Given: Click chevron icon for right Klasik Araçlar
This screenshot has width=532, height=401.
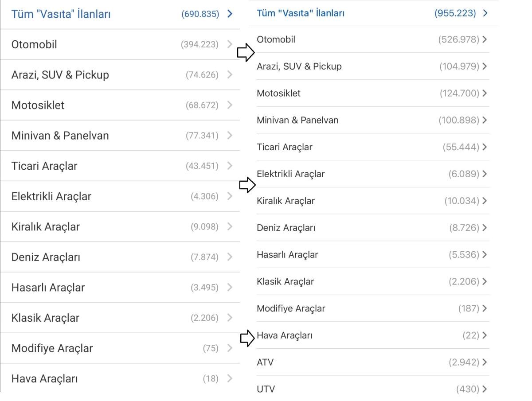Looking at the screenshot, I should coord(485,282).
